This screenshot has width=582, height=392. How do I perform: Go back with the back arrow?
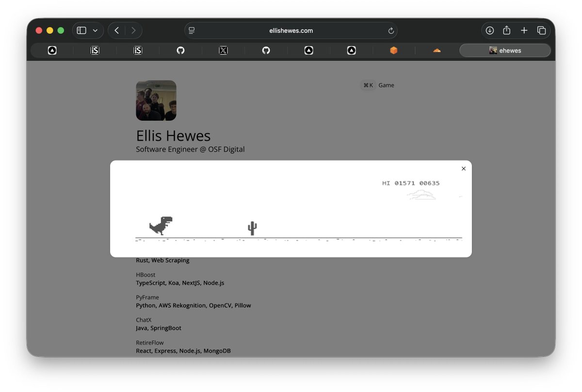tap(116, 31)
